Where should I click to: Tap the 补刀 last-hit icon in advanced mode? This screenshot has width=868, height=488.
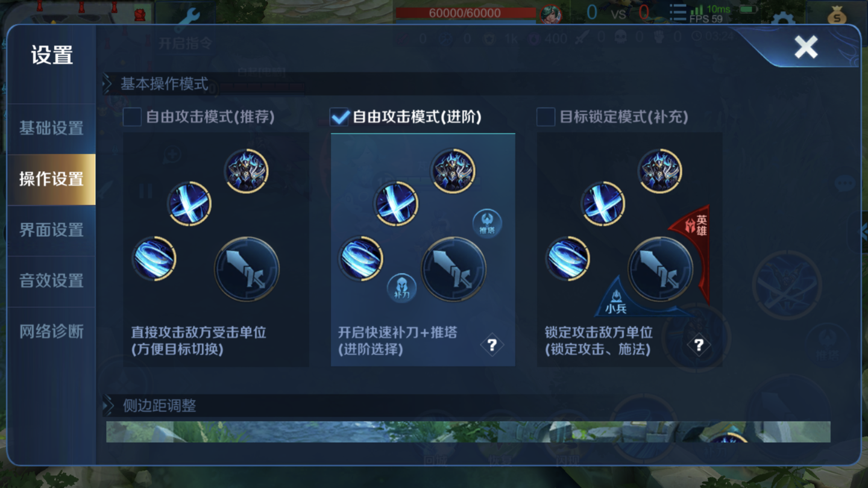click(402, 288)
